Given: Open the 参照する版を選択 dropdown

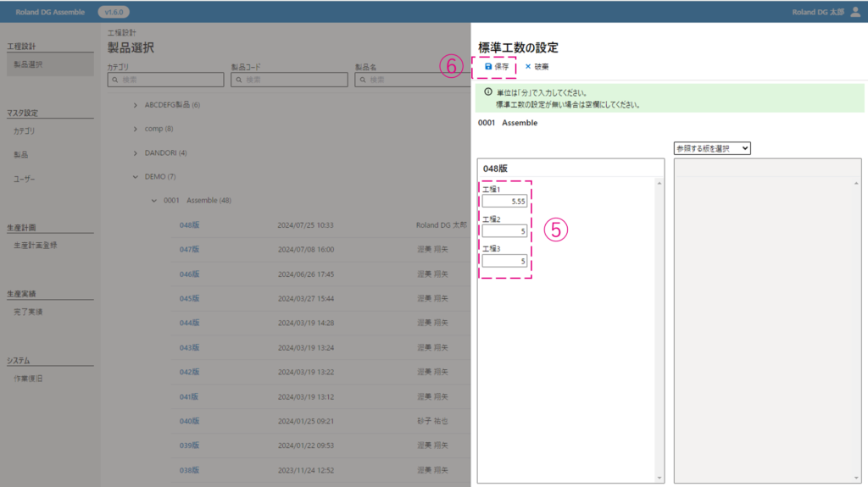Looking at the screenshot, I should [x=712, y=148].
